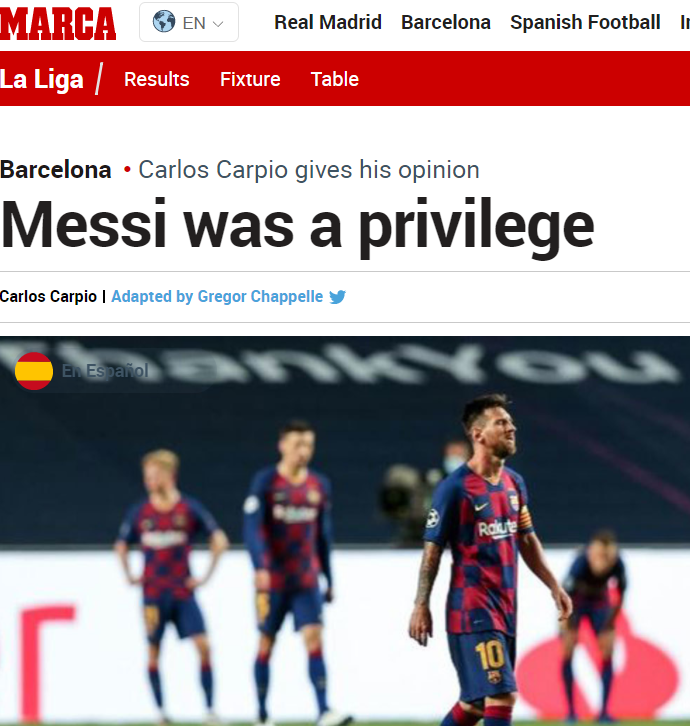Click the Spanish flag icon
Image resolution: width=690 pixels, height=726 pixels.
pyautogui.click(x=34, y=371)
